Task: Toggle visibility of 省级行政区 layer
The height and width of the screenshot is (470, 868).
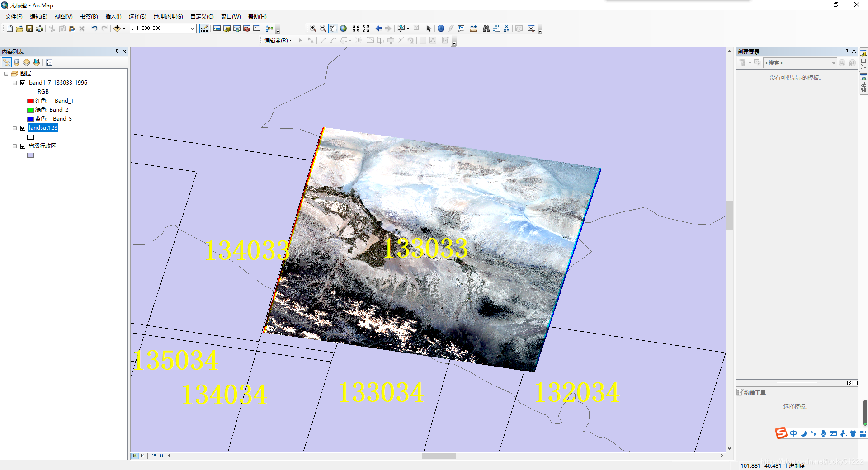Action: [23, 146]
